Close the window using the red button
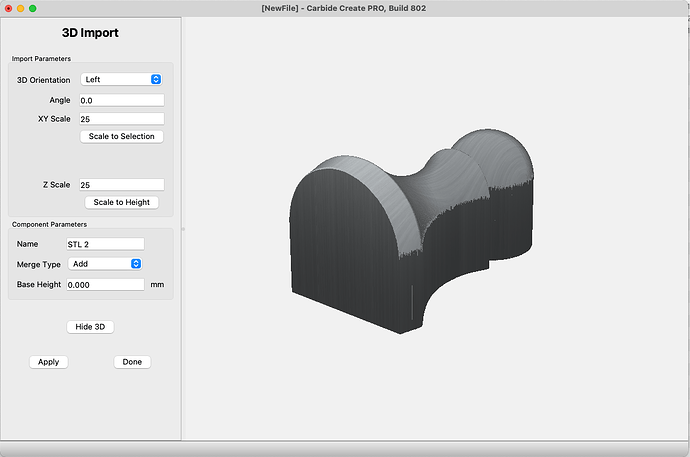The height and width of the screenshot is (457, 690). click(7, 8)
